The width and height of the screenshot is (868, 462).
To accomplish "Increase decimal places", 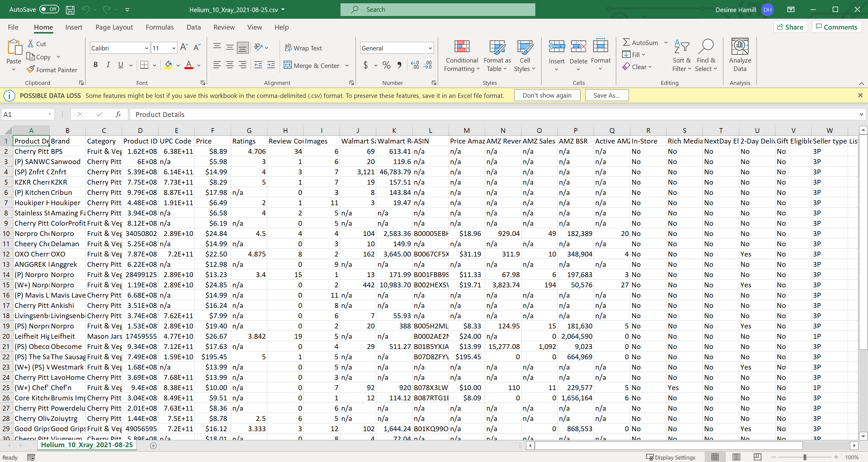I will click(x=415, y=65).
